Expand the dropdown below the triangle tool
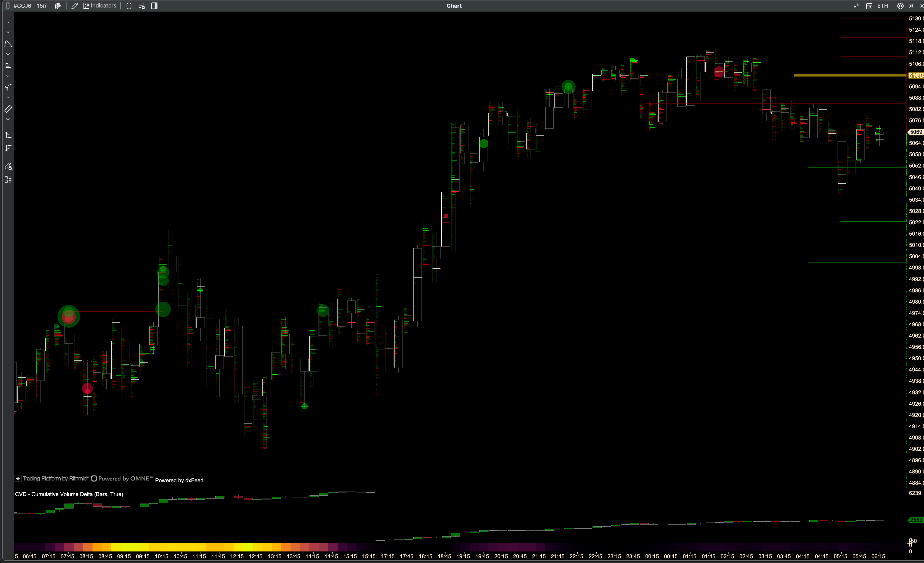 pos(8,54)
